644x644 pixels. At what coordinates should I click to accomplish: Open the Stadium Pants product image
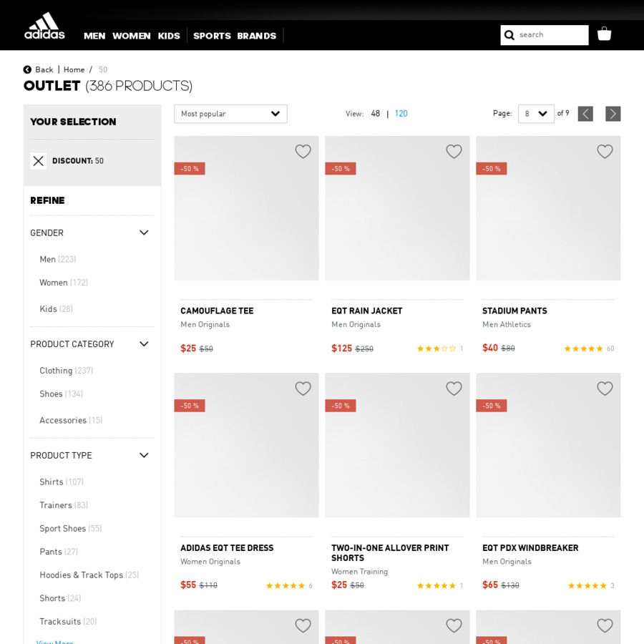tap(548, 208)
